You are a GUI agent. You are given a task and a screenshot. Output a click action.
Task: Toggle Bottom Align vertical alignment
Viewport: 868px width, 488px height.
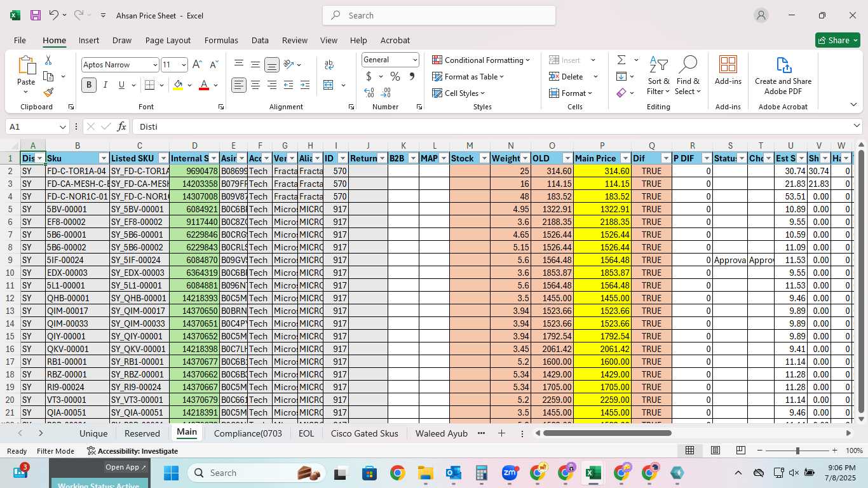click(272, 65)
